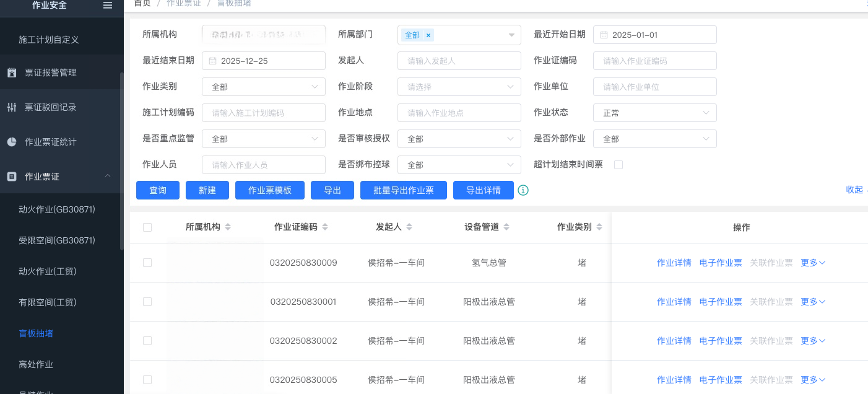
Task: Toggle the select-all checkbox in table header
Action: [147, 227]
